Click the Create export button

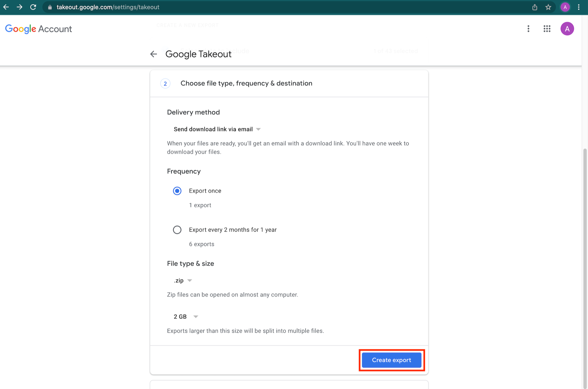click(391, 360)
